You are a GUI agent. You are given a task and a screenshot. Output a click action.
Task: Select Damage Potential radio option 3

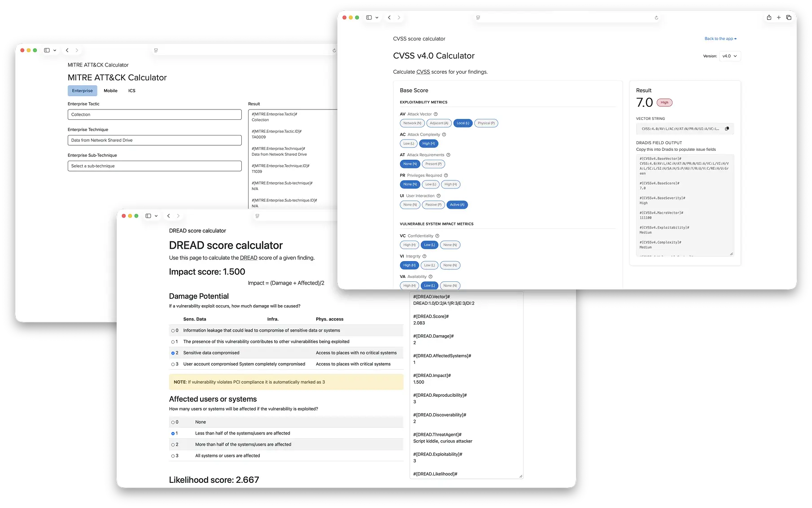(173, 364)
